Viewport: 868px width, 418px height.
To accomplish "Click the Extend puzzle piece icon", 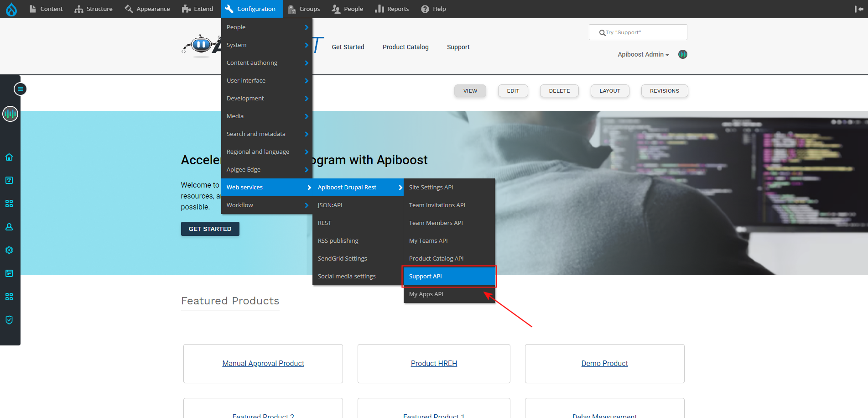I will 186,9.
